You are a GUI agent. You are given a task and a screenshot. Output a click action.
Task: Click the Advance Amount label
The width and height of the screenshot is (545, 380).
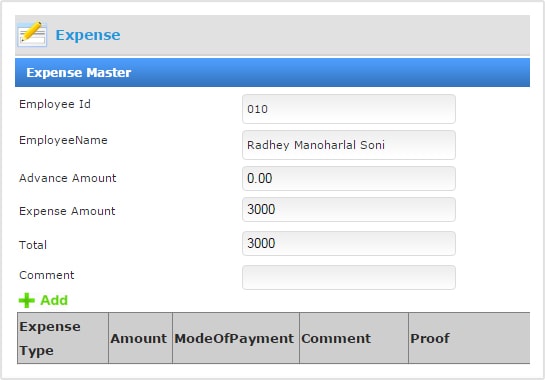68,178
